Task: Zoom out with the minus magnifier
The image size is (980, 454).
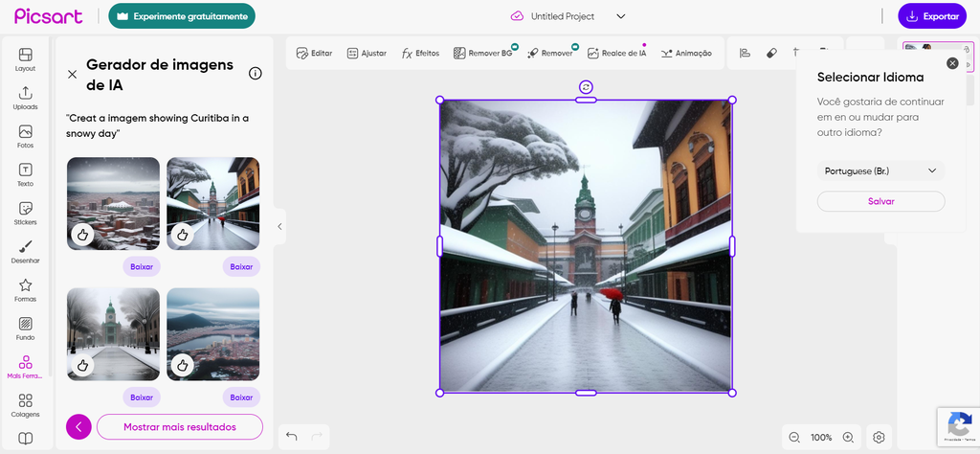Action: point(794,438)
